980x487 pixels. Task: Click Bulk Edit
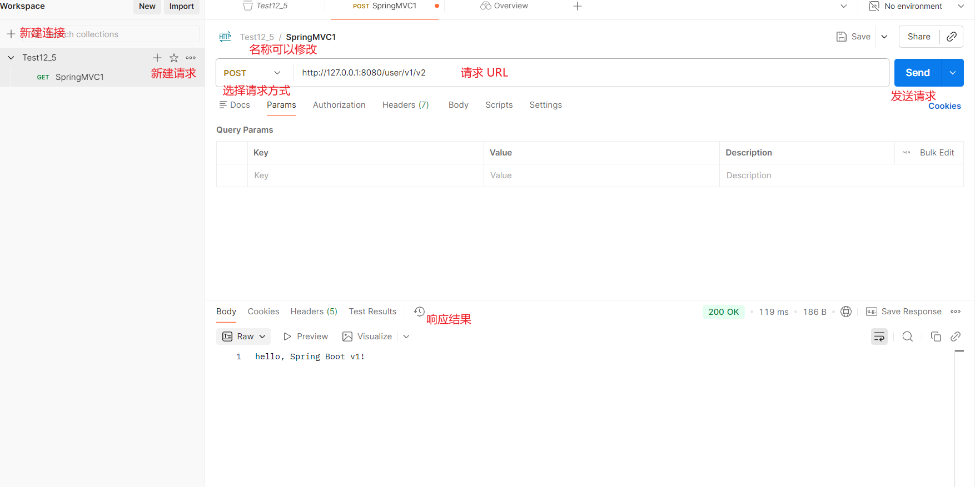click(x=937, y=153)
